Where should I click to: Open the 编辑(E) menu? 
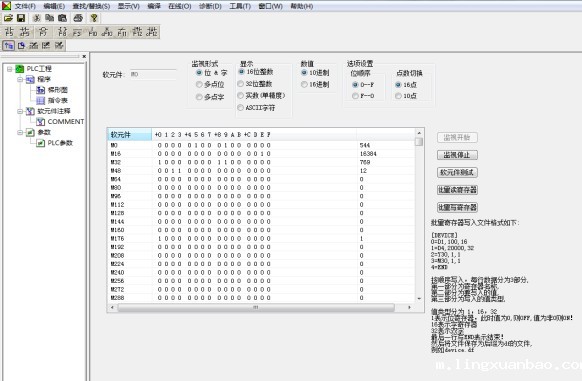(x=54, y=6)
